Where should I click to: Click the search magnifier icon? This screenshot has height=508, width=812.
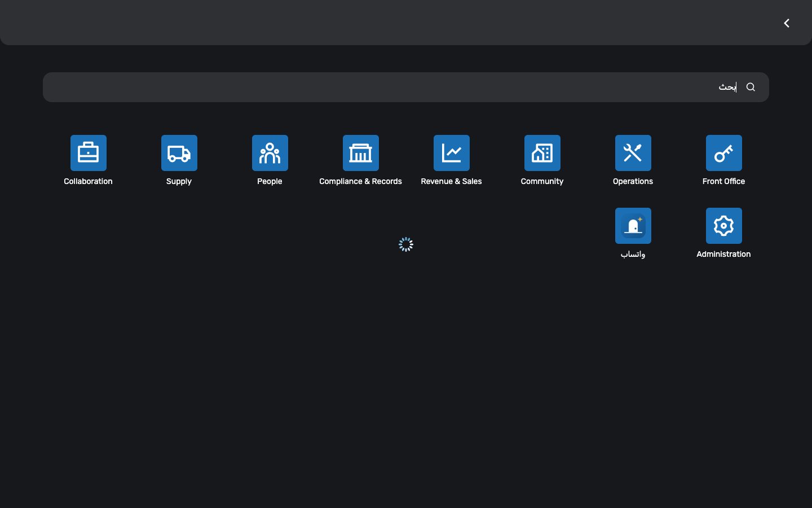tap(751, 87)
